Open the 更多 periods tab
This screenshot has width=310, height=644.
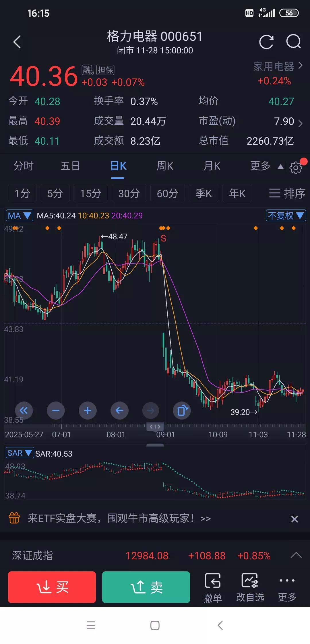point(260,166)
